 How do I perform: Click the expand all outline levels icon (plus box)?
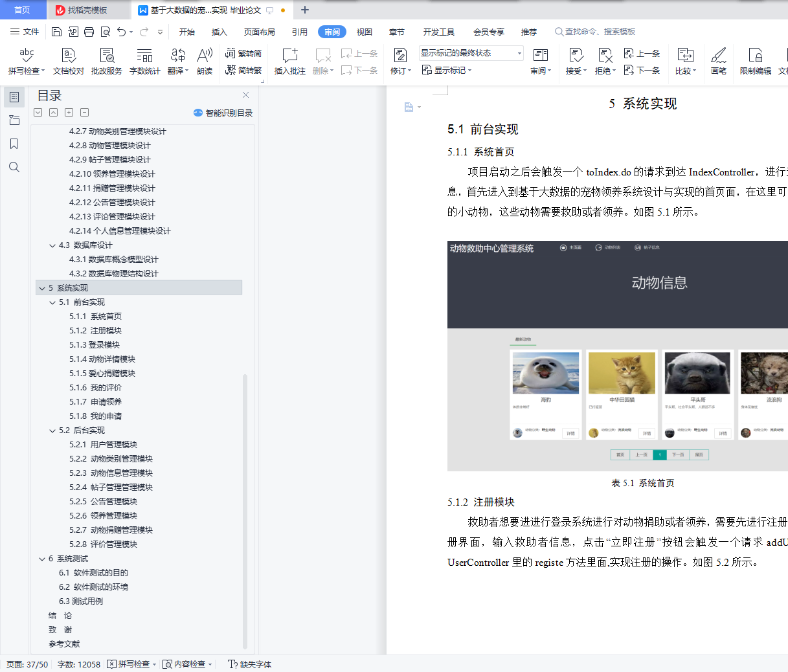[69, 113]
